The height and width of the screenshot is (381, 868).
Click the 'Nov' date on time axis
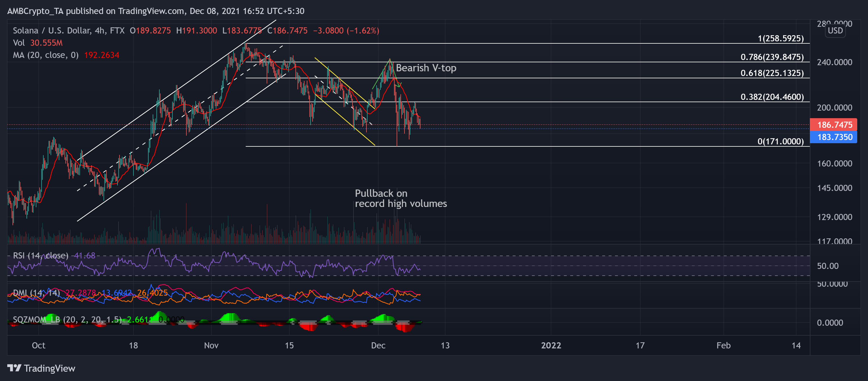(211, 345)
